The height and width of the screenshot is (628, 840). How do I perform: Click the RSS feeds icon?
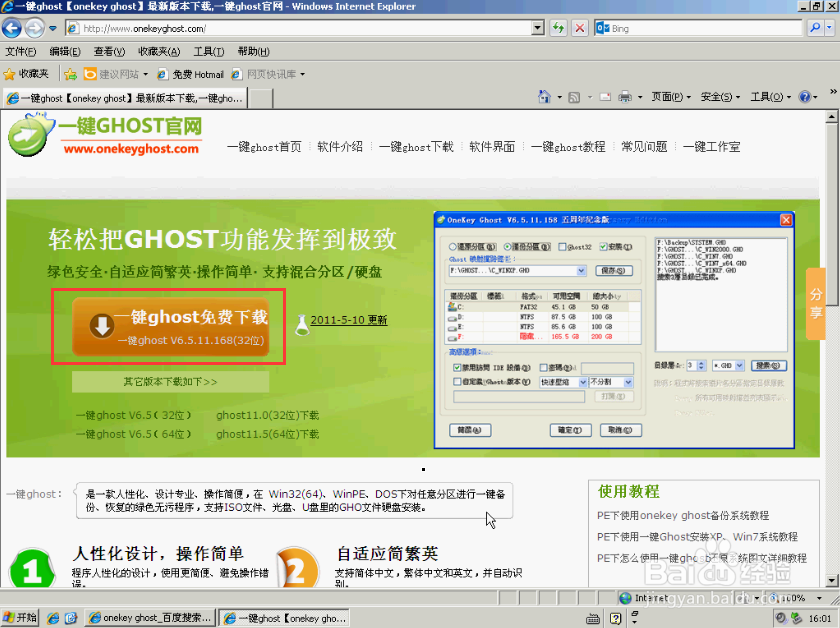(574, 98)
